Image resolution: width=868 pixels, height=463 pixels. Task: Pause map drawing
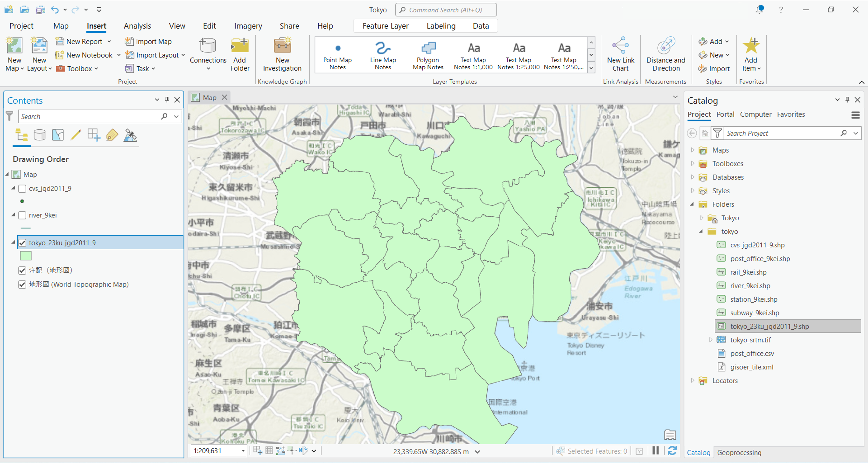pyautogui.click(x=655, y=451)
